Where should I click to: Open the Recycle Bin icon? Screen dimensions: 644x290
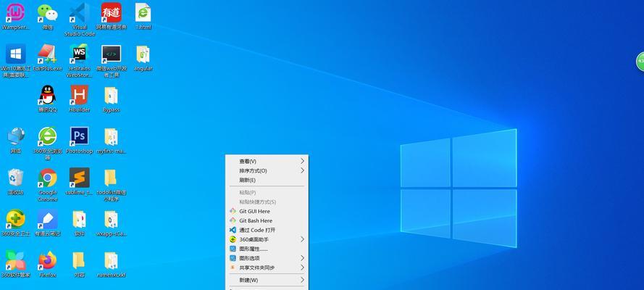16,181
